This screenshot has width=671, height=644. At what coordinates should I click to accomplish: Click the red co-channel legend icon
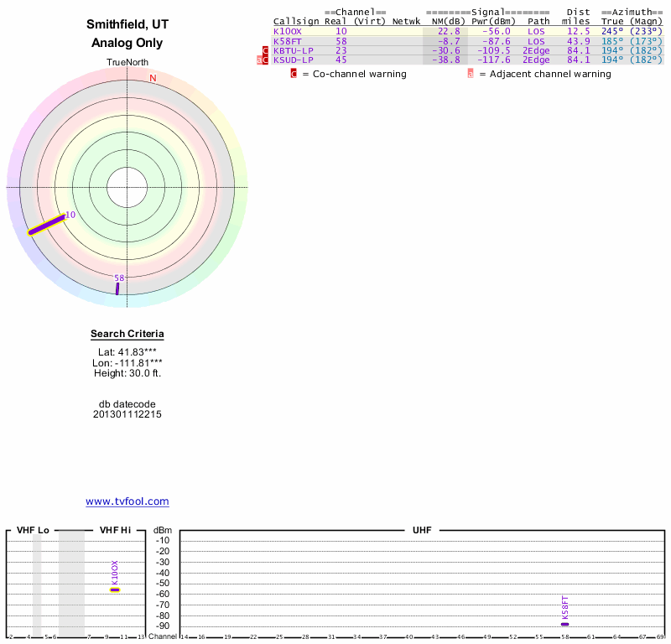(x=294, y=74)
